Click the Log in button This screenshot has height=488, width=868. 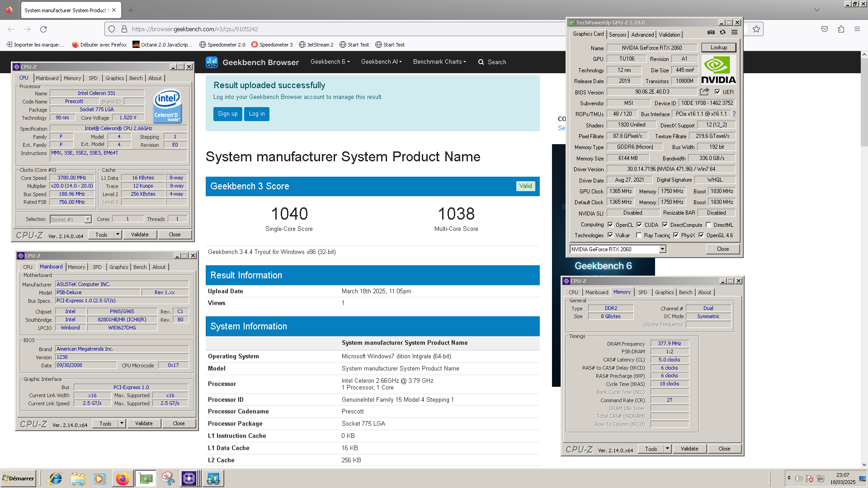257,114
